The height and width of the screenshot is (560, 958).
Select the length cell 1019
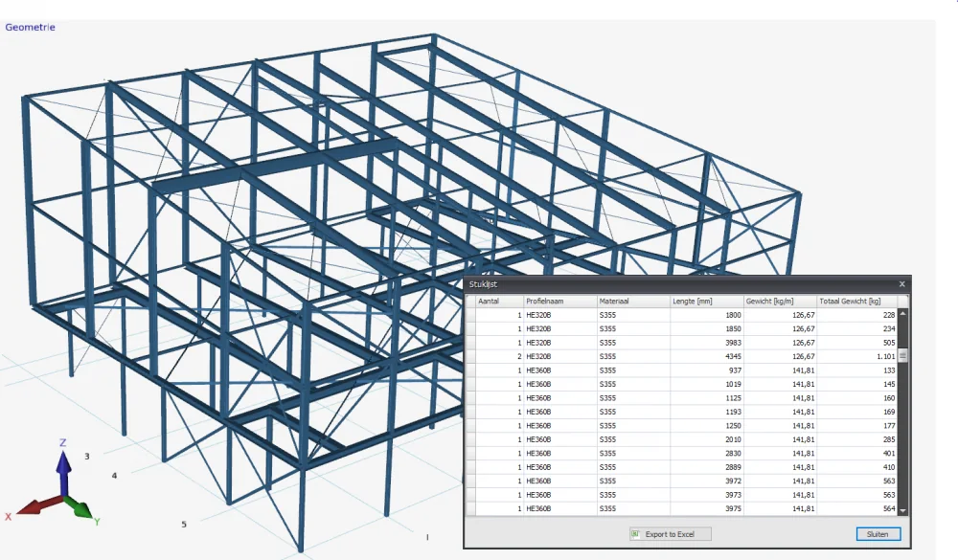click(x=707, y=384)
